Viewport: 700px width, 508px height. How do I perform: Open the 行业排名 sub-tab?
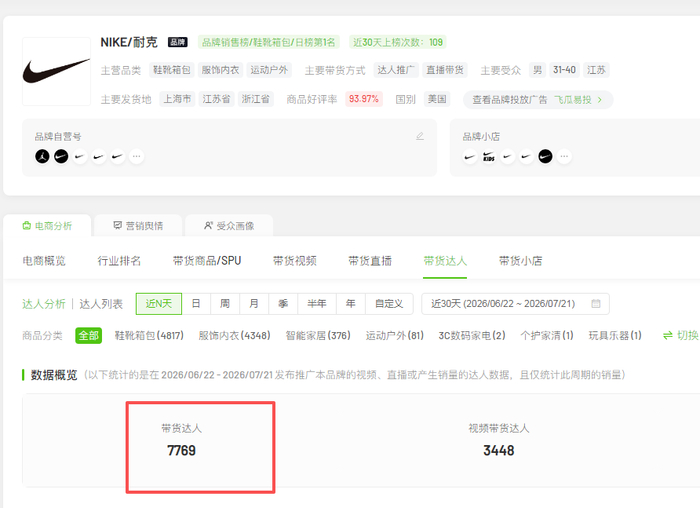click(x=119, y=261)
